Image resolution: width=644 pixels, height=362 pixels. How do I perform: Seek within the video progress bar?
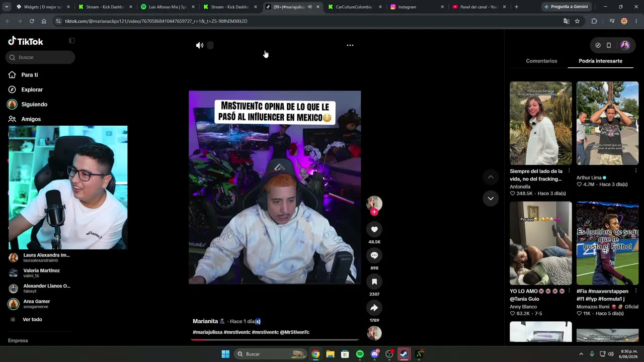(275, 339)
